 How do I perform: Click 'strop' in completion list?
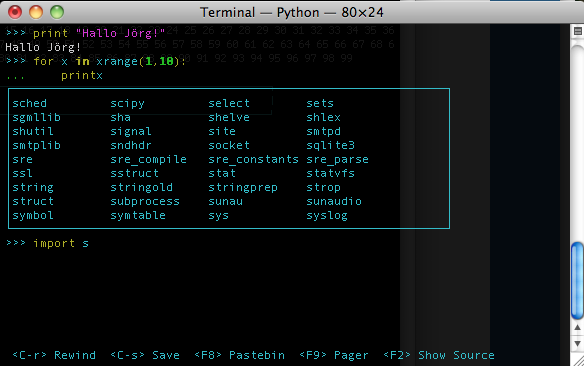323,188
